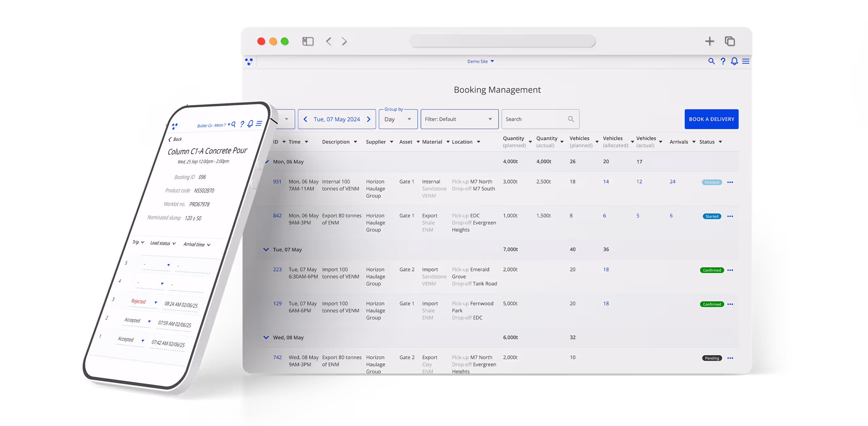Open three-dot menu for booking 931
The image size is (868, 426).
pyautogui.click(x=730, y=182)
